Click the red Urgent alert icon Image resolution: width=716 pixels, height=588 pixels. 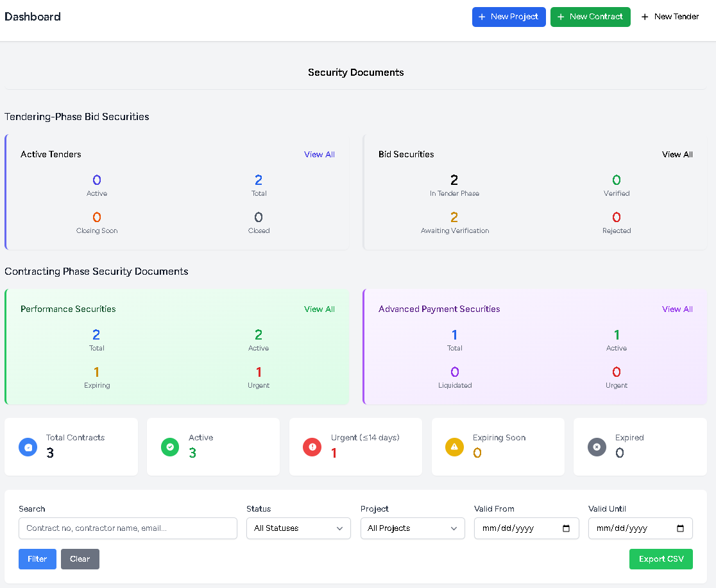point(312,447)
